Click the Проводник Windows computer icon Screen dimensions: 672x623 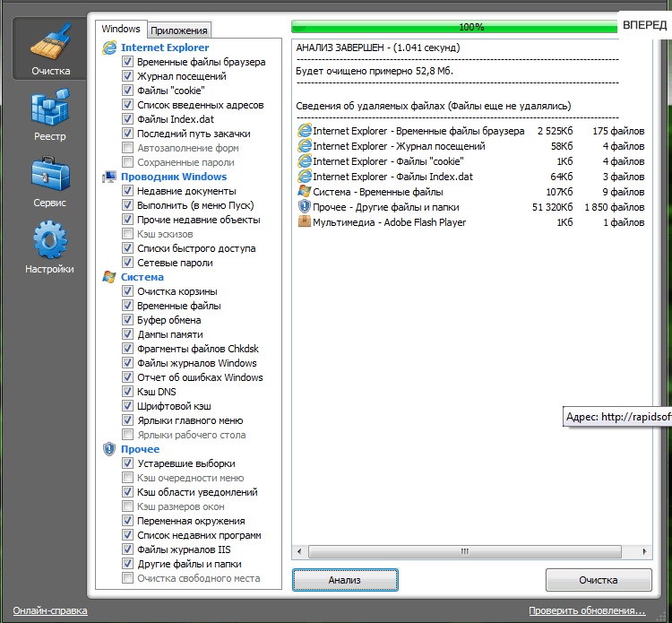[109, 177]
